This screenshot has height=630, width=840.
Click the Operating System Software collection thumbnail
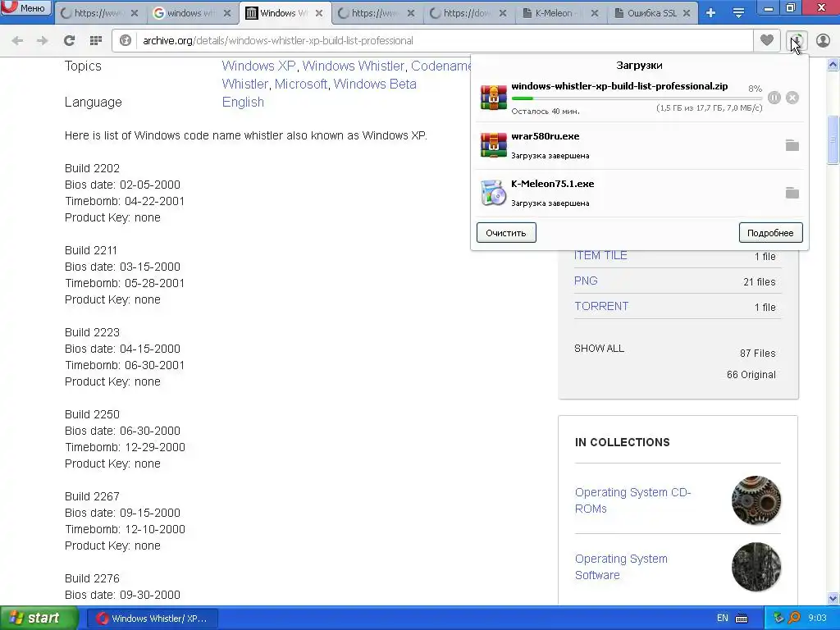tap(756, 567)
